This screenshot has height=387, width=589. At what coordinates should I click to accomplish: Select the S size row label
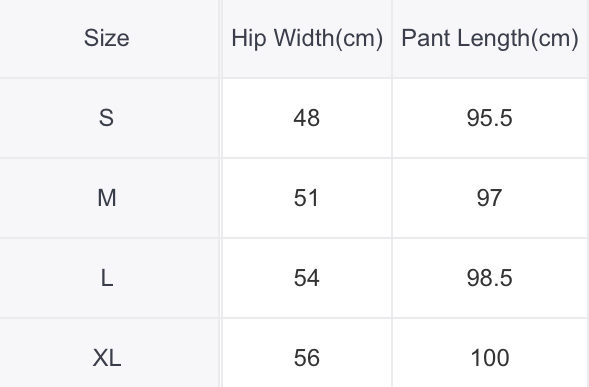(106, 118)
